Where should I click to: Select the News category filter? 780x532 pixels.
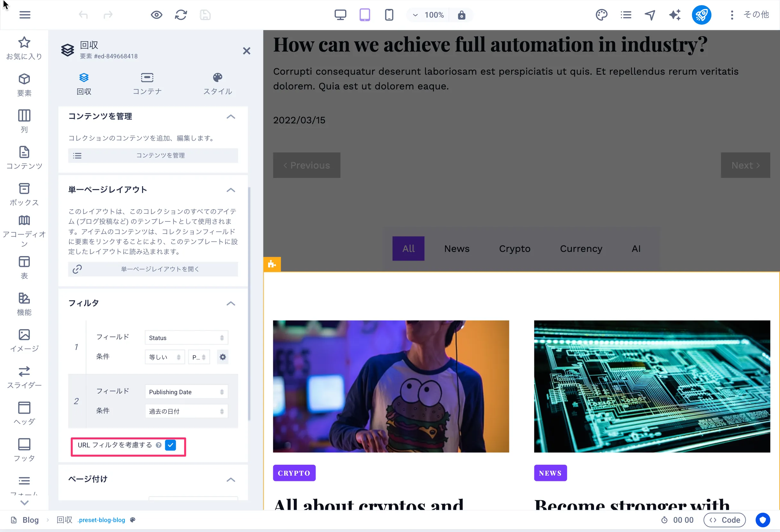click(457, 249)
